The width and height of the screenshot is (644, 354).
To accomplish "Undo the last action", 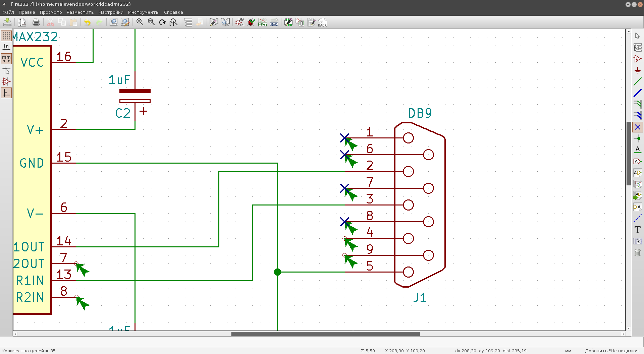I will tap(88, 22).
